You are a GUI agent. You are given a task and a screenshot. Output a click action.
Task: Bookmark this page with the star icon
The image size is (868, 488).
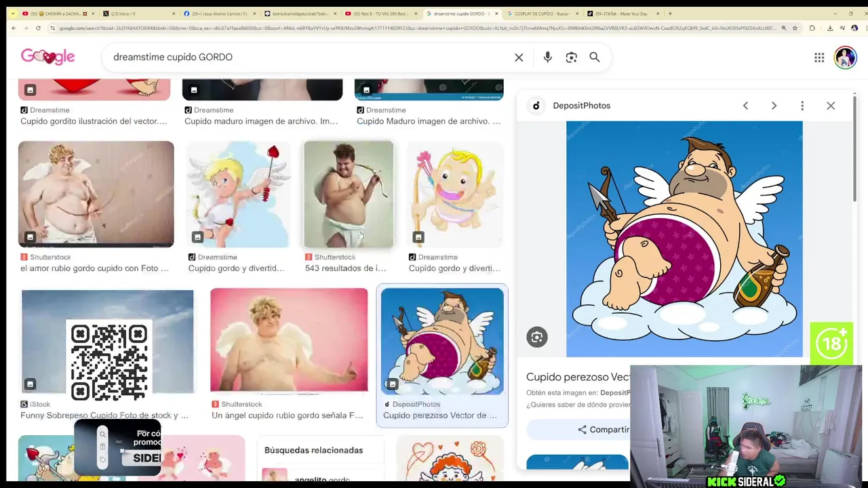pyautogui.click(x=795, y=28)
